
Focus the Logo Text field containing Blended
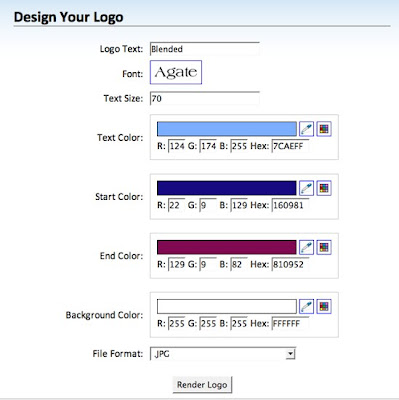coord(205,49)
